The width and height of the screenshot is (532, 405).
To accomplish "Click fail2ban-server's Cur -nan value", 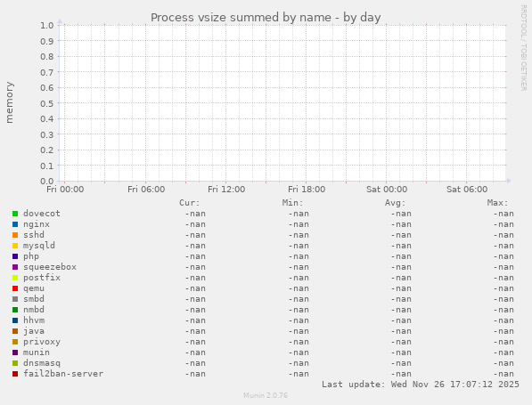I will pyautogui.click(x=195, y=374).
